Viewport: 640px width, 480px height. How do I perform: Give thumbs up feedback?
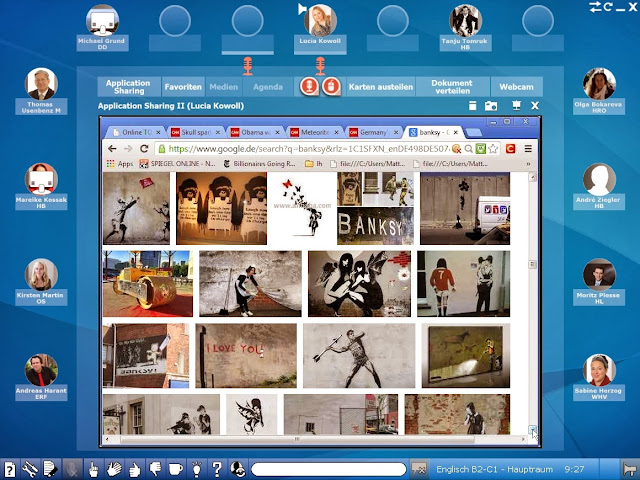135,469
